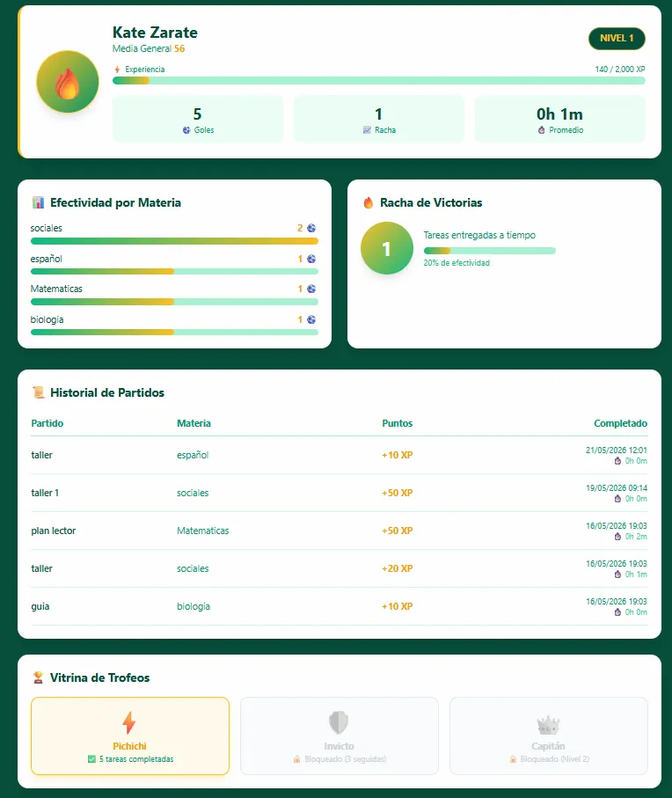672x798 pixels.
Task: Click the Experiencia progress bar
Action: (x=378, y=80)
